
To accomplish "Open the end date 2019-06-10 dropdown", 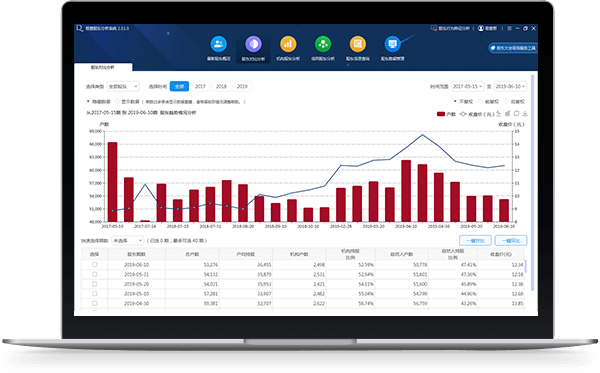I will coord(510,86).
